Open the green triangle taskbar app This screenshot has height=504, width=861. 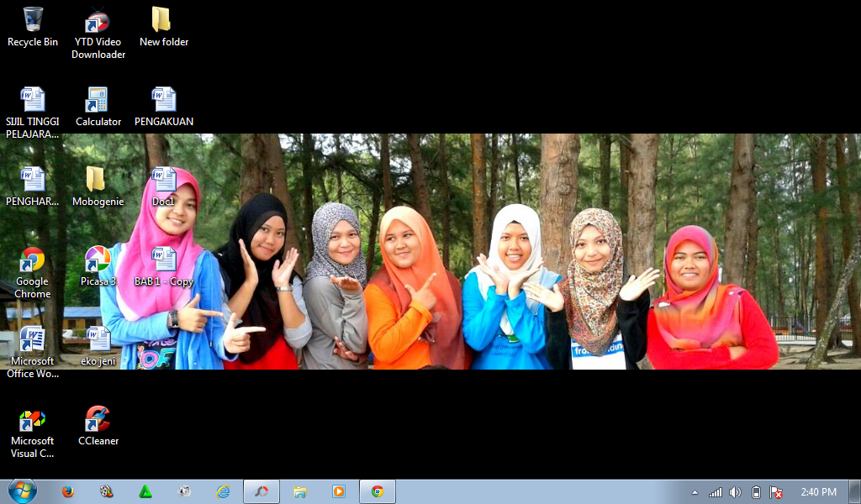pyautogui.click(x=145, y=491)
